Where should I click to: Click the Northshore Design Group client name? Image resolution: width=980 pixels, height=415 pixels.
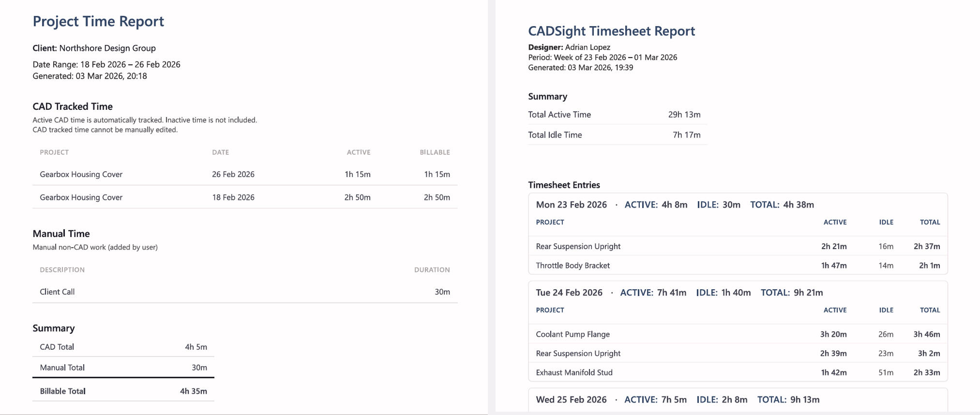(x=107, y=48)
